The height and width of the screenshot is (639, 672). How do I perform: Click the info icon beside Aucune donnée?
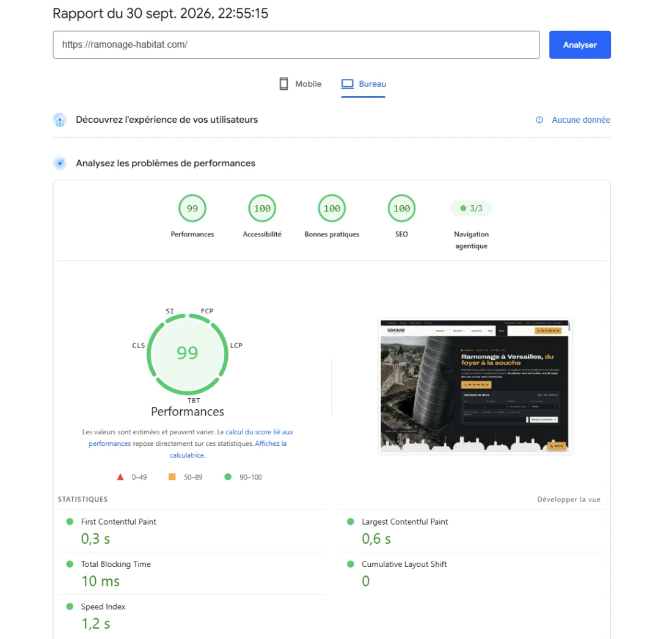(539, 120)
